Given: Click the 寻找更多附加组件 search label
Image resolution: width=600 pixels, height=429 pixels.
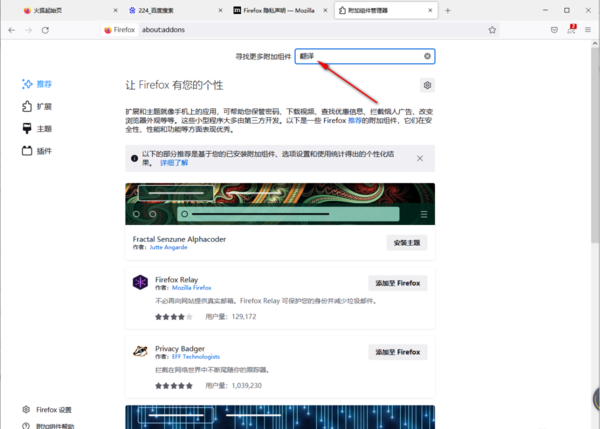Looking at the screenshot, I should [263, 57].
